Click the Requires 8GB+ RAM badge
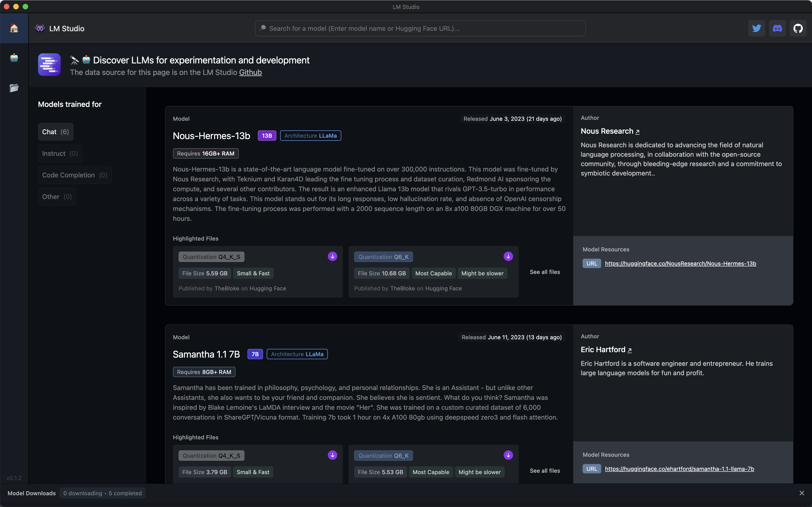The height and width of the screenshot is (507, 812). (x=204, y=372)
